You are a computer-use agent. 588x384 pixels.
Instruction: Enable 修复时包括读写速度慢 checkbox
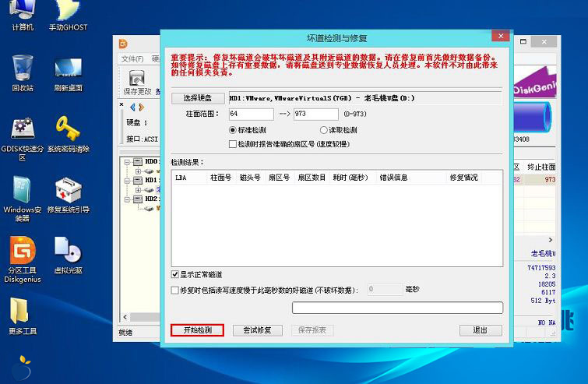coord(174,290)
